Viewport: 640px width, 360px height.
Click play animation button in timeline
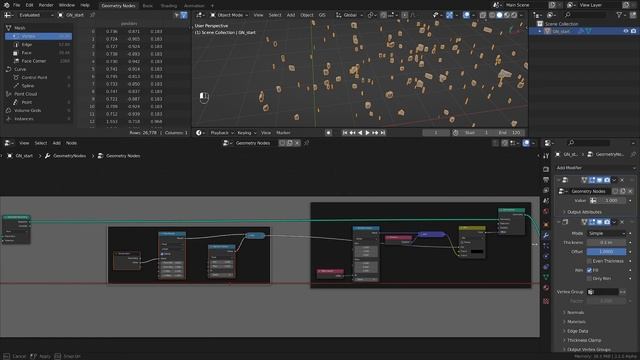(x=367, y=133)
